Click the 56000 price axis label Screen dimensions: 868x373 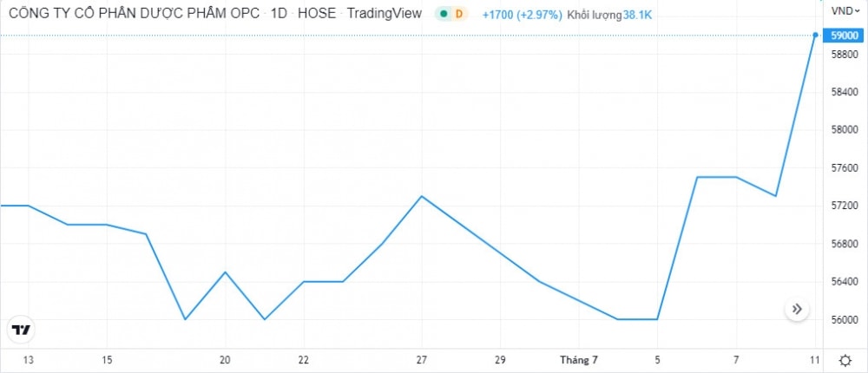pos(845,320)
